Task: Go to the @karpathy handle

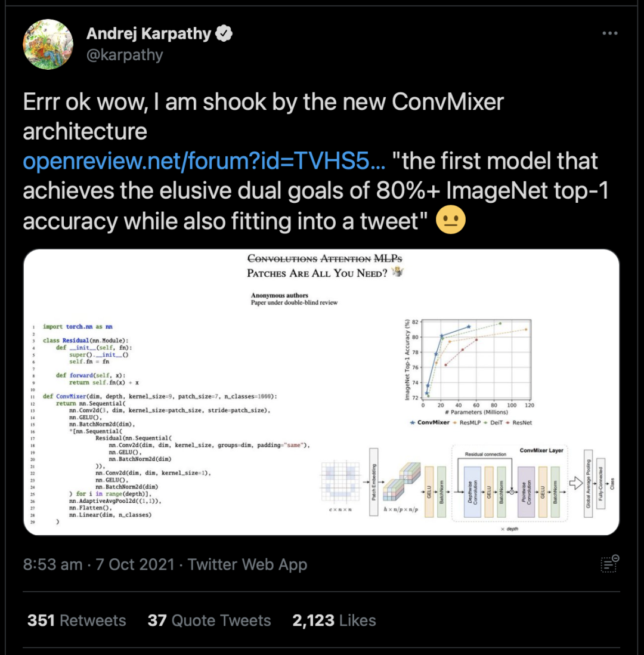Action: pyautogui.click(x=125, y=55)
